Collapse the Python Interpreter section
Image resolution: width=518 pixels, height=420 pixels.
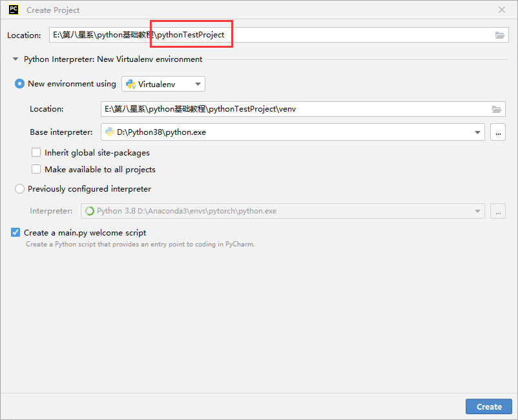[16, 59]
